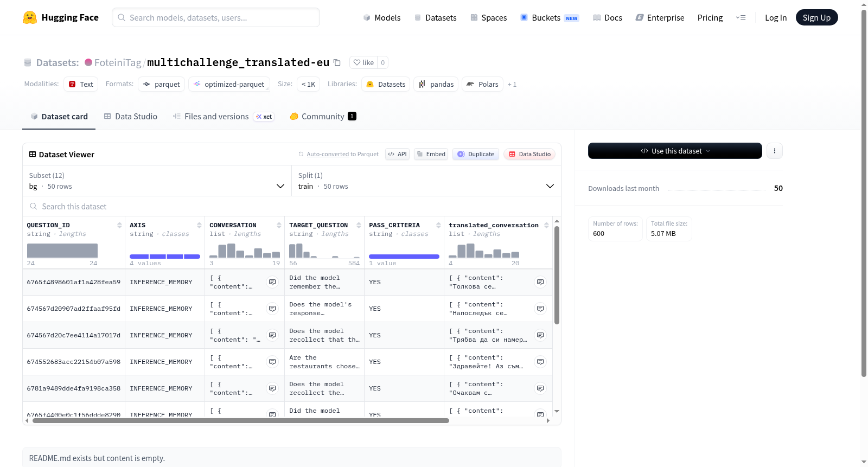This screenshot has height=467, width=868.
Task: Click the API button in Dataset Viewer
Action: (397, 154)
